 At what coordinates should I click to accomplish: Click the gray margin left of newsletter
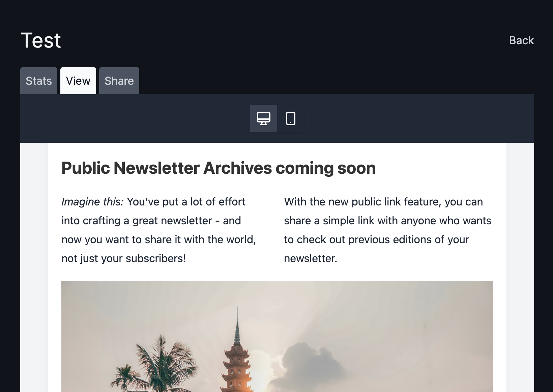pyautogui.click(x=34, y=267)
